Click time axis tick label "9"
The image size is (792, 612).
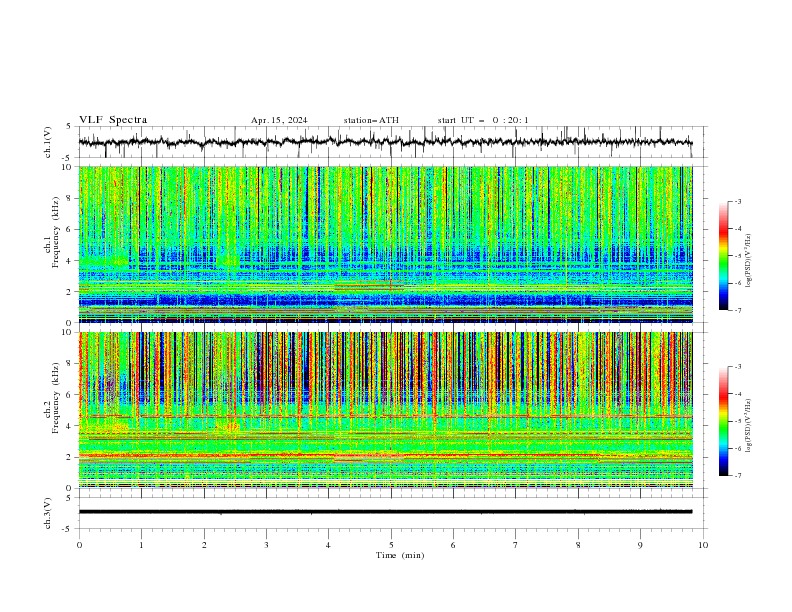click(640, 545)
